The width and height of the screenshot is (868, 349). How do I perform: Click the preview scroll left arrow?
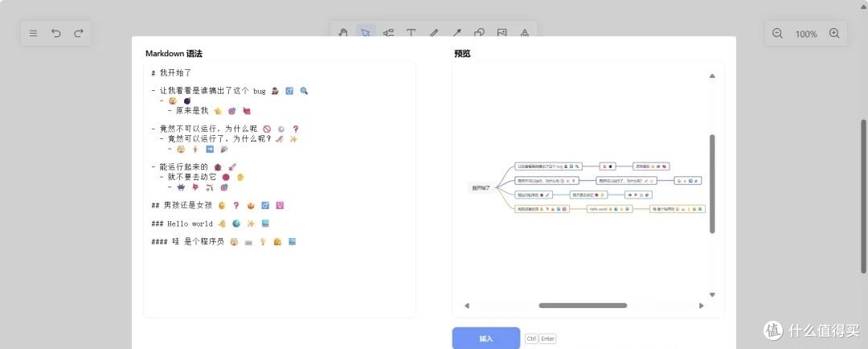[467, 306]
